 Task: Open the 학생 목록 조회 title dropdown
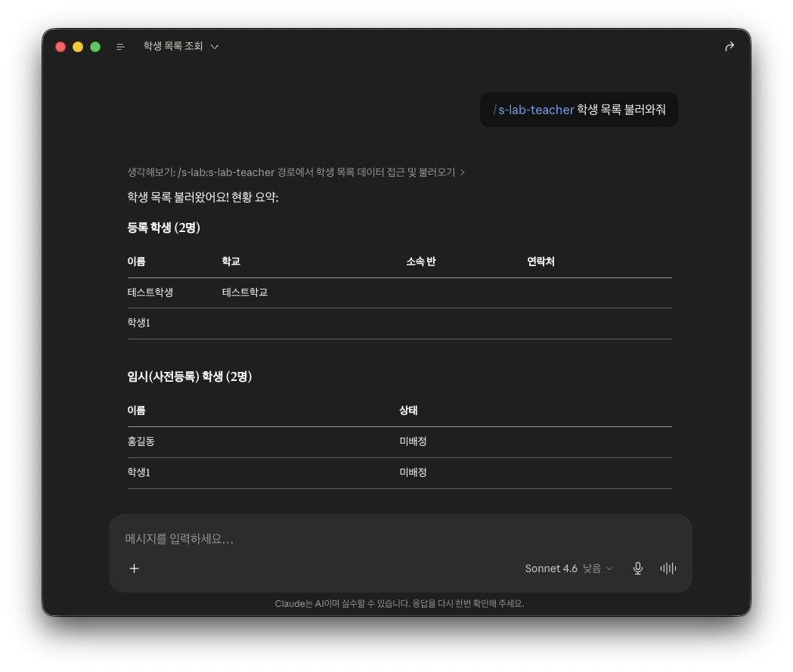tap(181, 46)
